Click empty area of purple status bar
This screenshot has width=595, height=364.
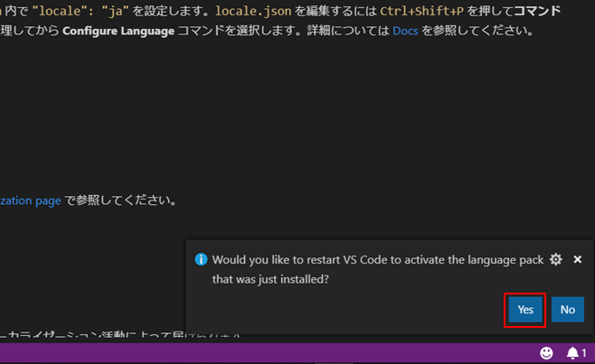271,352
